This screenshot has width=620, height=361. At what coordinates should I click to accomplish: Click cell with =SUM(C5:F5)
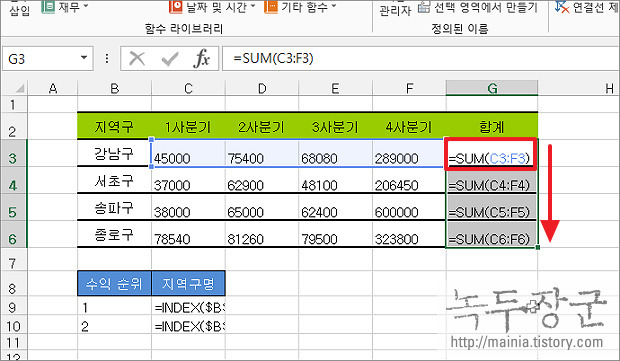(x=492, y=207)
